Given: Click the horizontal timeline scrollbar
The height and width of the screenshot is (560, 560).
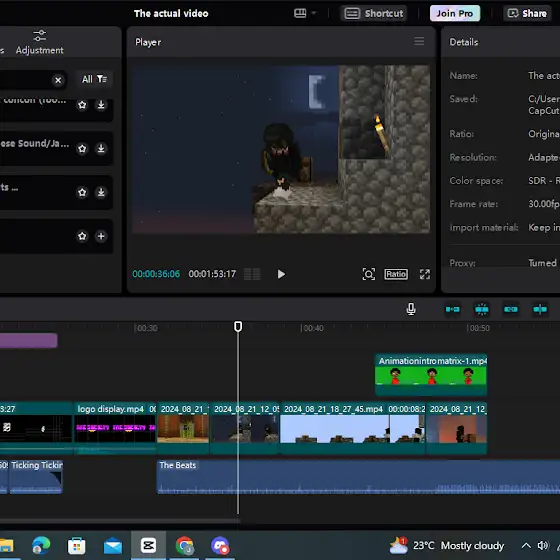Looking at the screenshot, I should 120,521.
